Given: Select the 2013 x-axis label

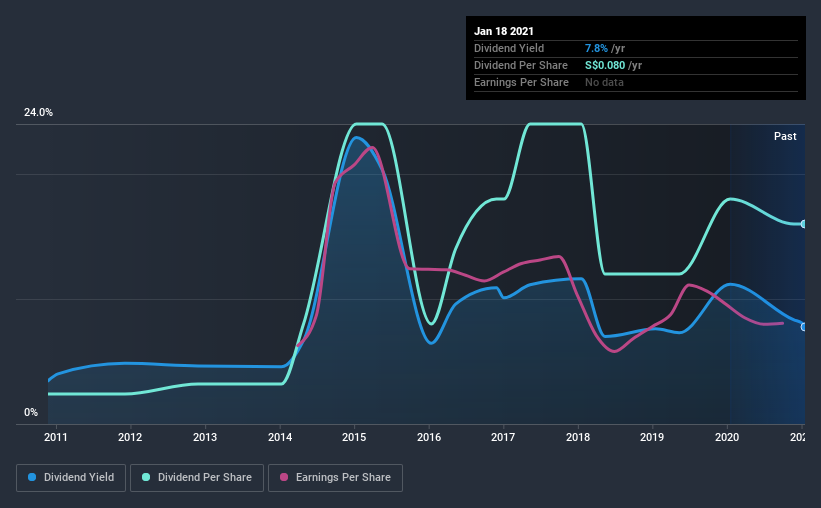Looking at the screenshot, I should 205,437.
